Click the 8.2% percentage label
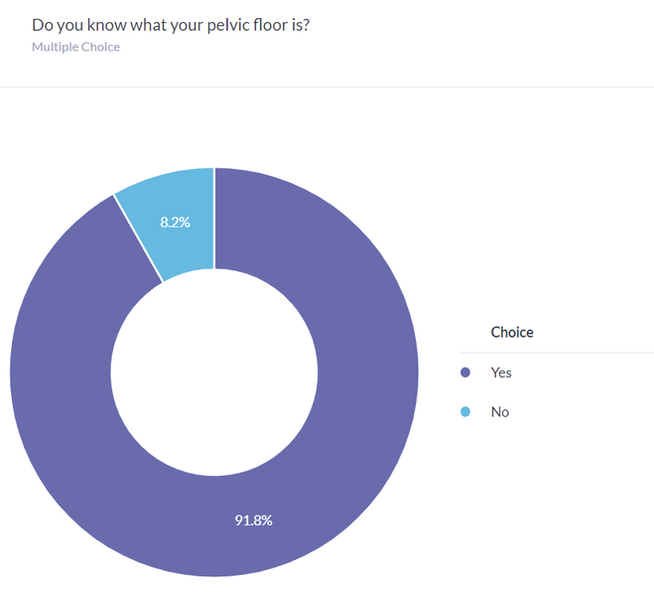Image resolution: width=654 pixels, height=599 pixels. click(175, 222)
